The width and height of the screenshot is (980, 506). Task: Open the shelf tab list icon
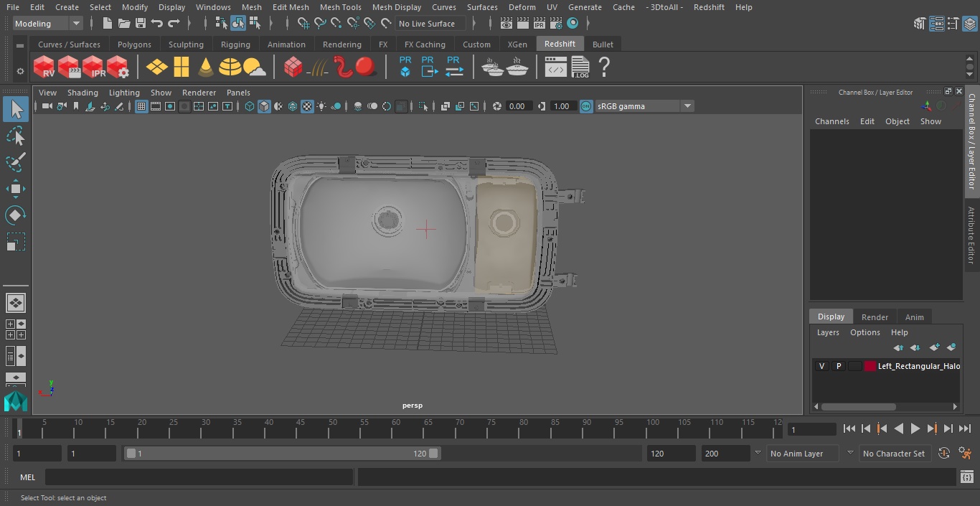20,45
